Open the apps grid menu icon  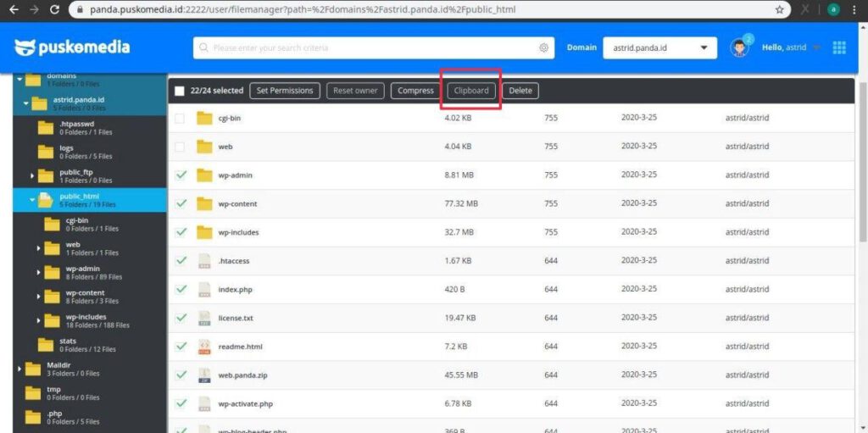click(x=839, y=47)
